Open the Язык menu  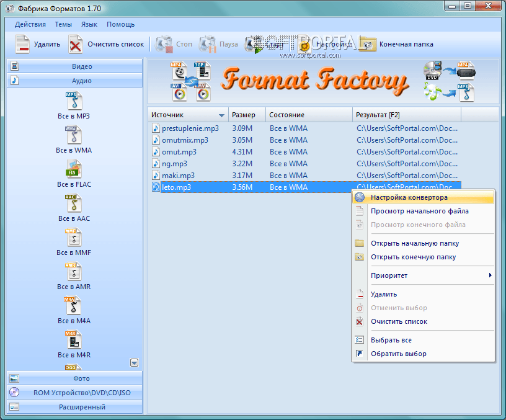click(89, 24)
